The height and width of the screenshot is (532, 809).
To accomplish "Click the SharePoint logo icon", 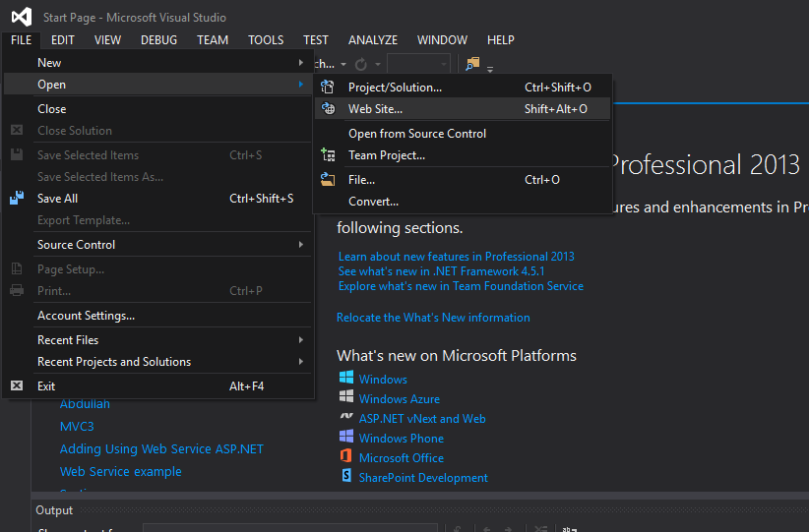I will 346,475.
